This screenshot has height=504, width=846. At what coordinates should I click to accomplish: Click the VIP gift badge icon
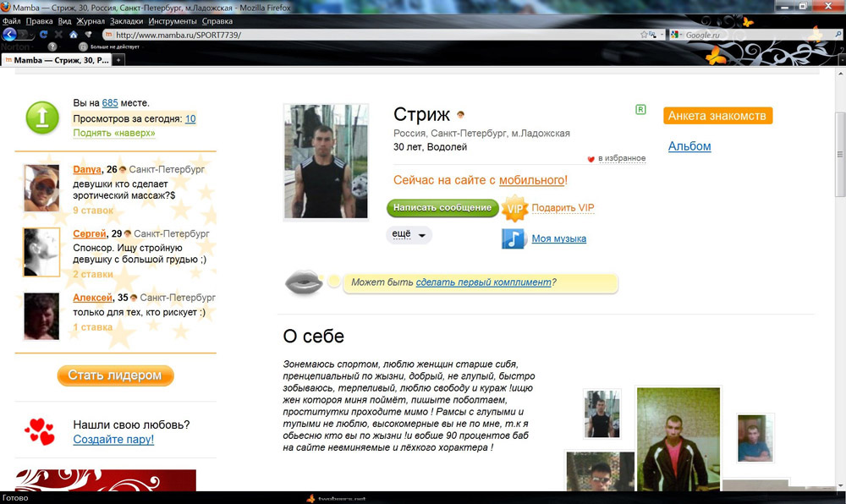pos(514,208)
